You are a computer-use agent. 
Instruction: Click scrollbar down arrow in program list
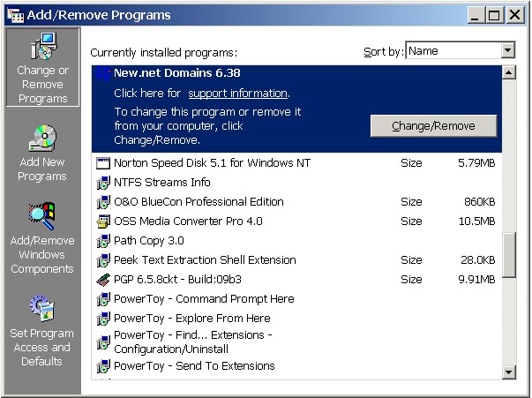click(x=508, y=372)
